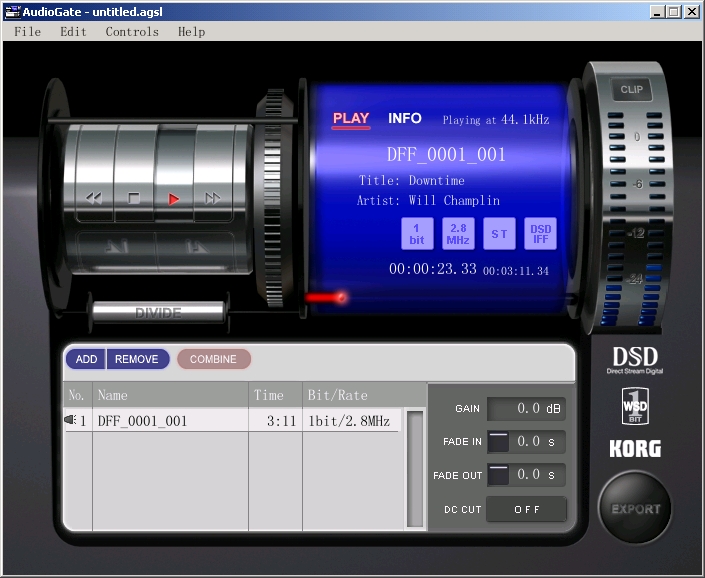The image size is (705, 578).
Task: Maximize the AudioGate window
Action: 674,12
